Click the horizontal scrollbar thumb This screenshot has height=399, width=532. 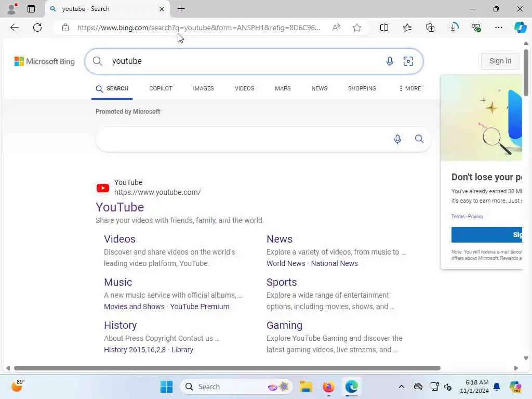pyautogui.click(x=227, y=368)
